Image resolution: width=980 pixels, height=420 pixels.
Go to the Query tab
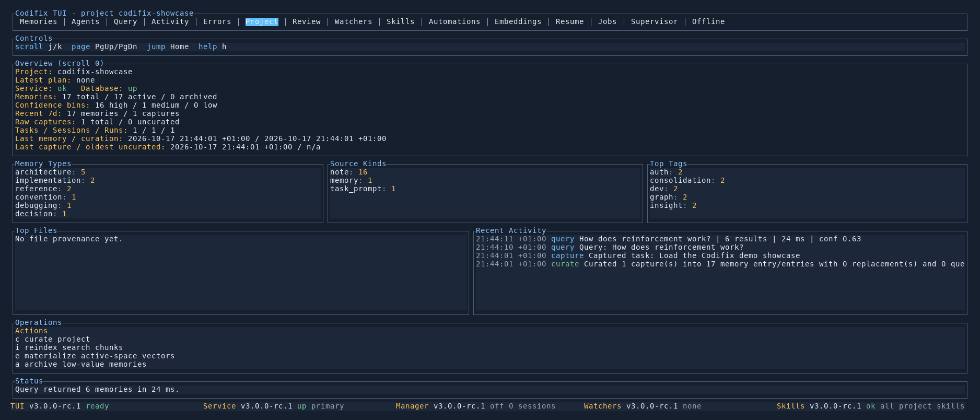point(125,21)
